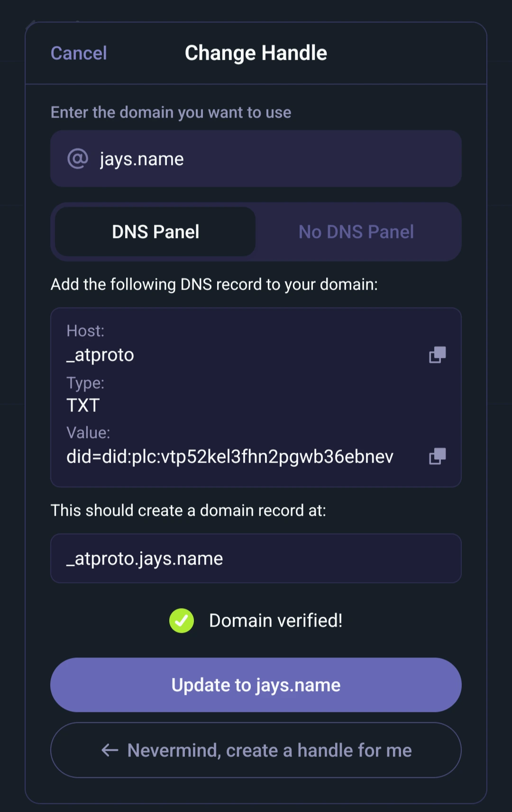Click the 'Enter the domain' label
Image resolution: width=512 pixels, height=812 pixels.
tap(171, 112)
